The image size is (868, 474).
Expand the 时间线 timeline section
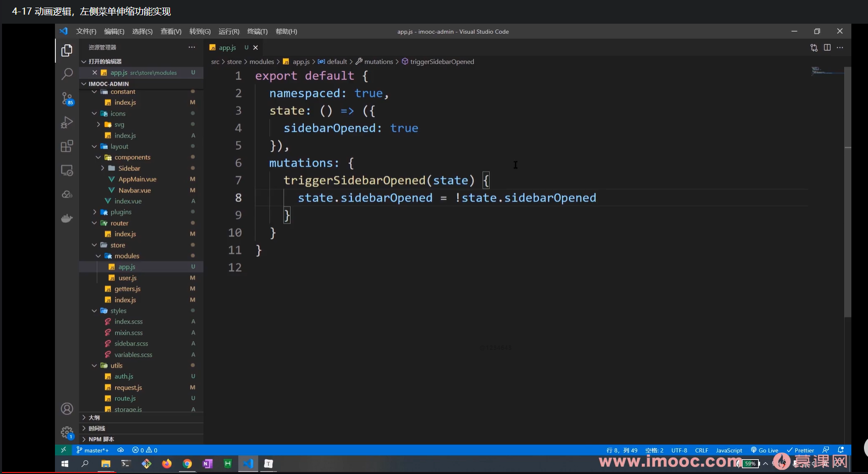click(x=141, y=428)
